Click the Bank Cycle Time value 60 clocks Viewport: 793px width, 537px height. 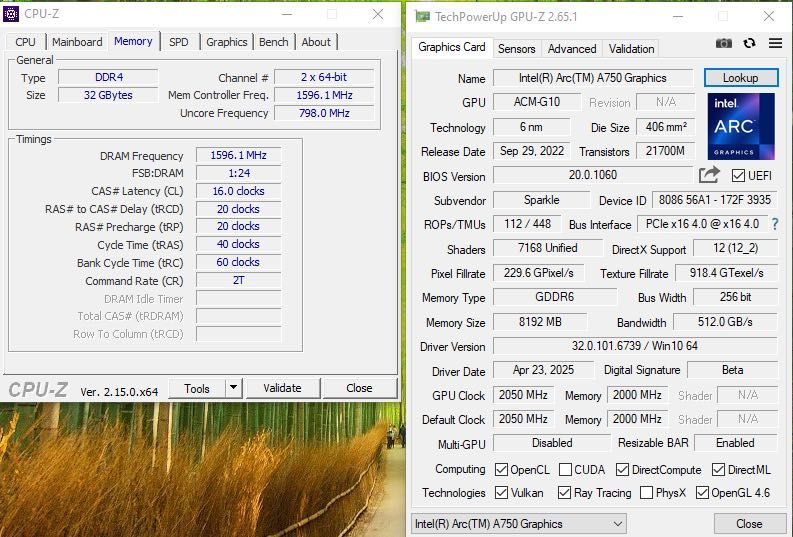pos(238,262)
